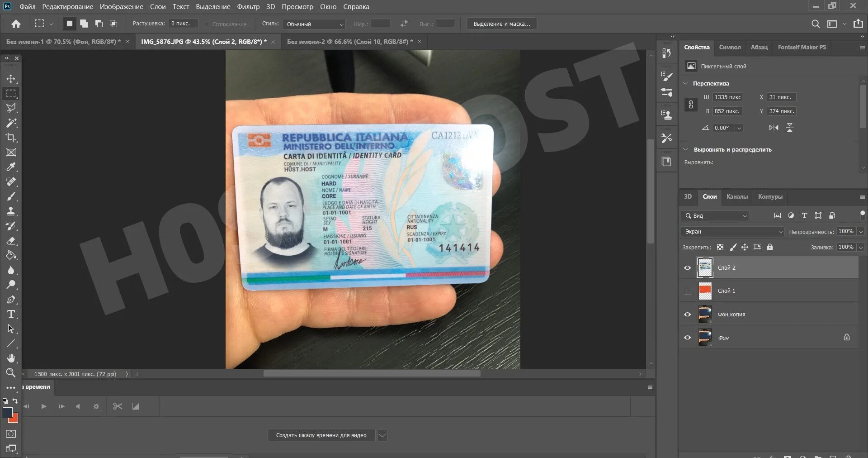Switch to Каналы panel tab

(737, 197)
